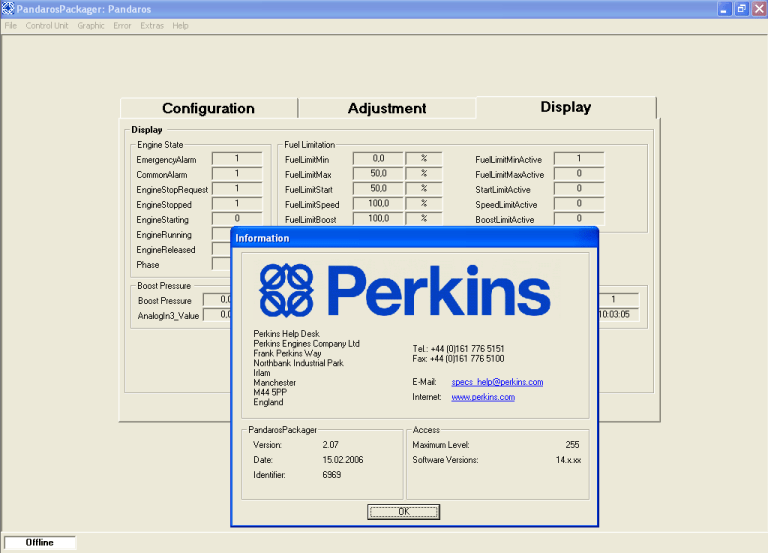Open the Control Unit menu
Image resolution: width=768 pixels, height=553 pixels.
point(47,25)
